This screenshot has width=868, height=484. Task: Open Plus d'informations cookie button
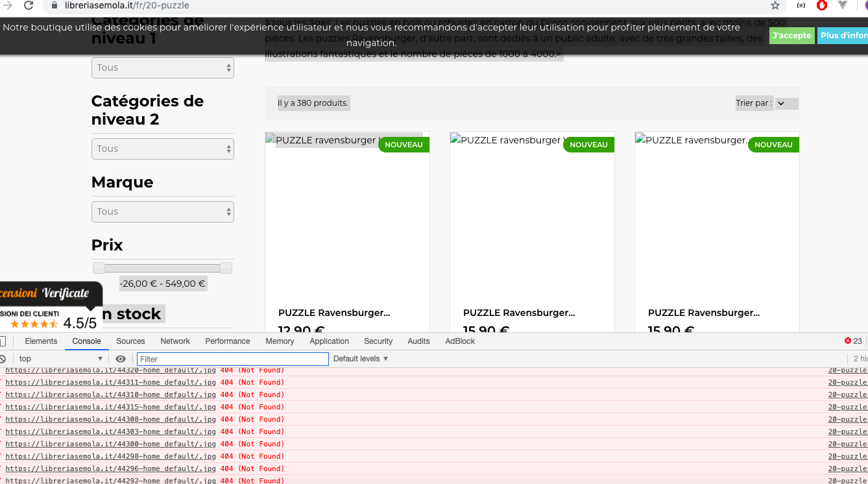point(843,36)
